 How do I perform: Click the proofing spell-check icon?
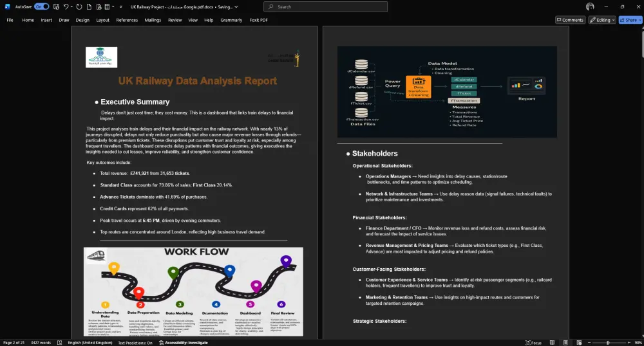pos(59,343)
